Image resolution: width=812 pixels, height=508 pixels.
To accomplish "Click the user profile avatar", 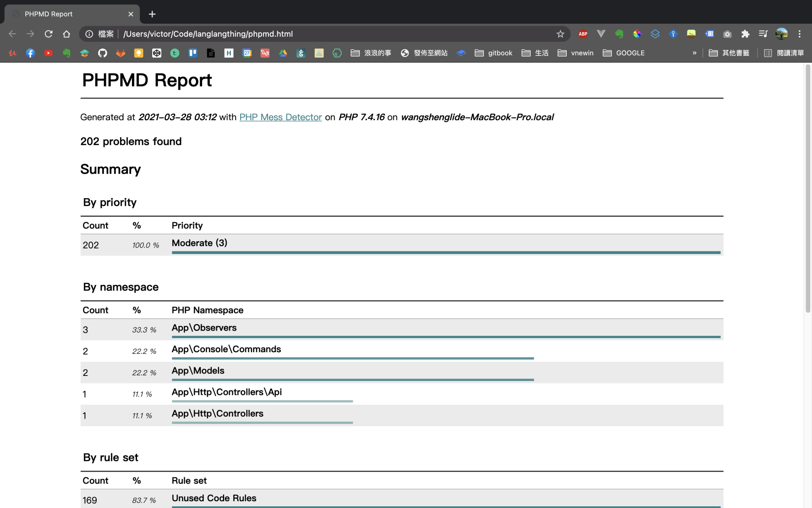I will 782,34.
